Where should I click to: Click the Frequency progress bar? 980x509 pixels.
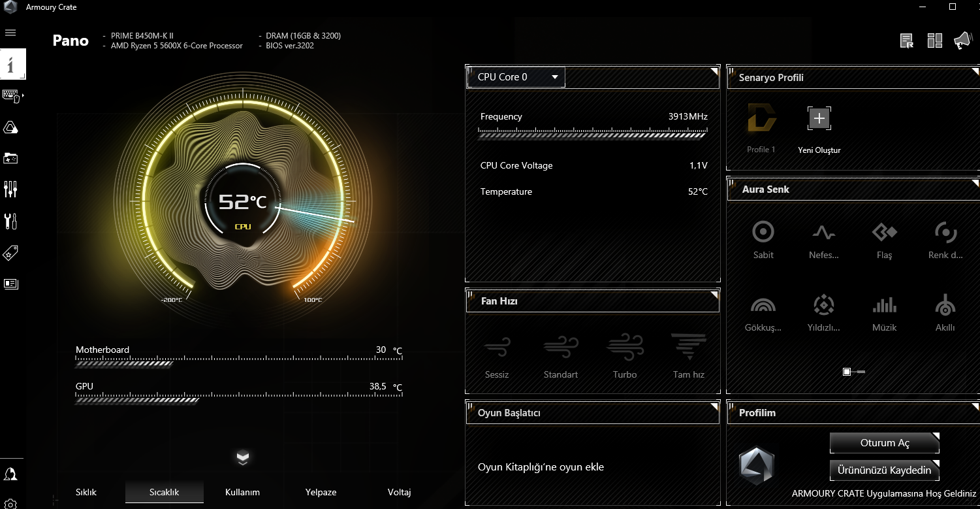click(x=593, y=133)
